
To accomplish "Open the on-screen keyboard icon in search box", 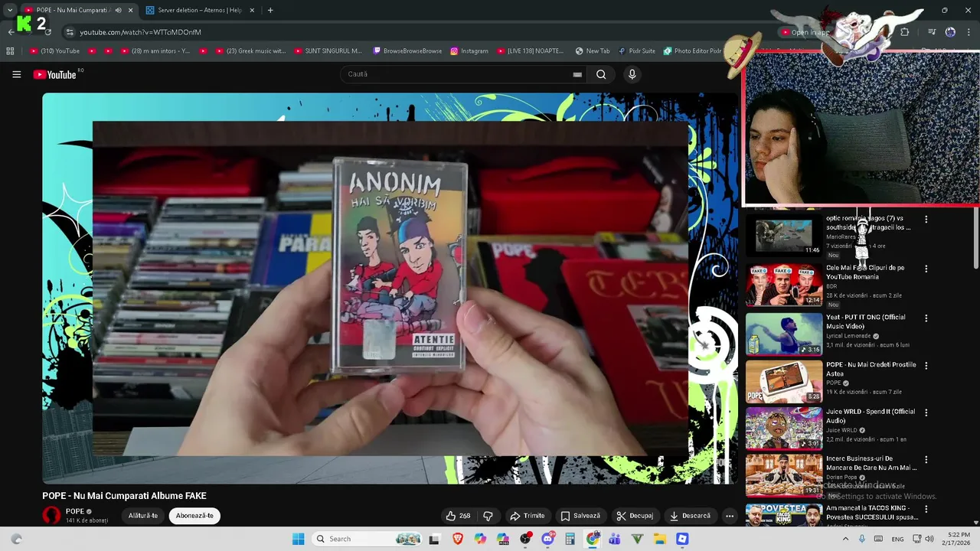I will coord(577,74).
